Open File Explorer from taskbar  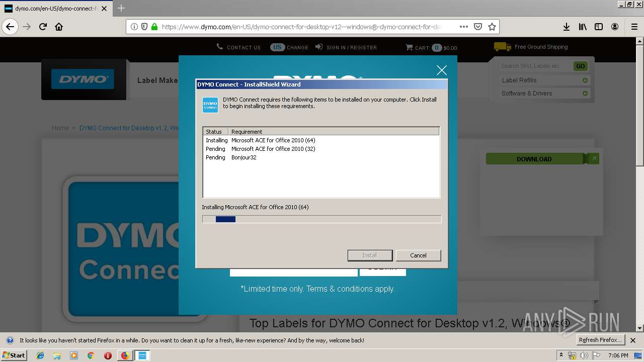tap(57, 355)
